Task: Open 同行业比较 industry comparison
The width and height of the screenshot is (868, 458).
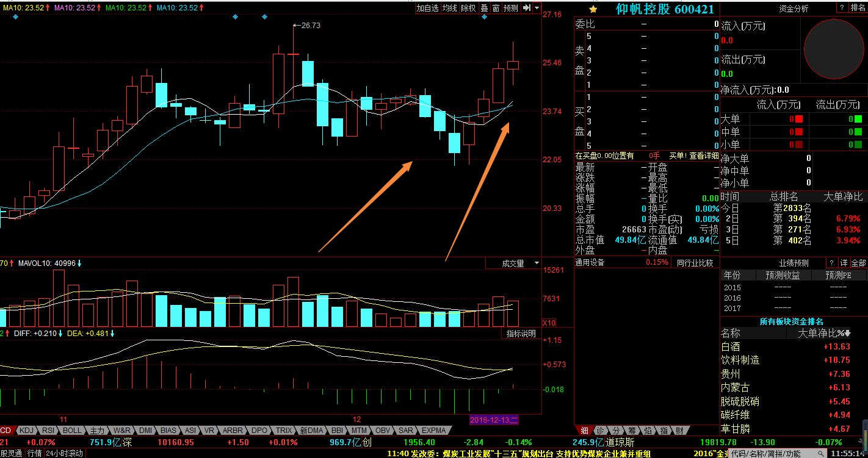Action: click(695, 263)
